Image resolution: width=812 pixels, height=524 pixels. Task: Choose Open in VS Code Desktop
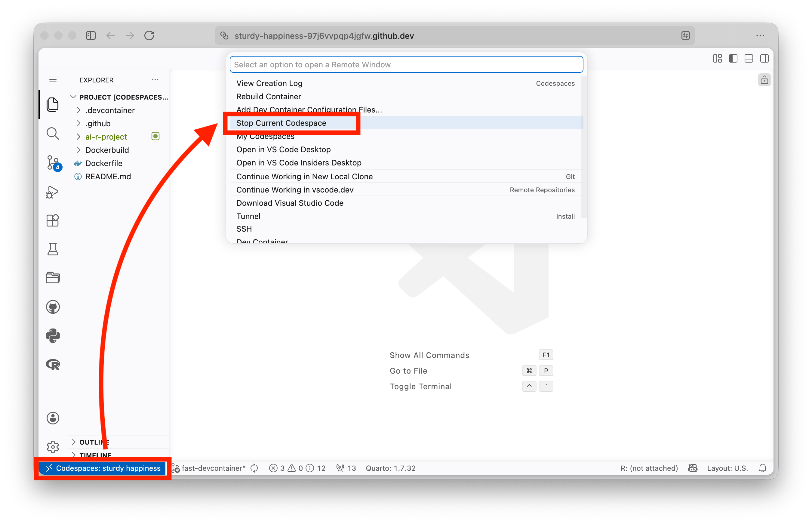(x=406, y=149)
